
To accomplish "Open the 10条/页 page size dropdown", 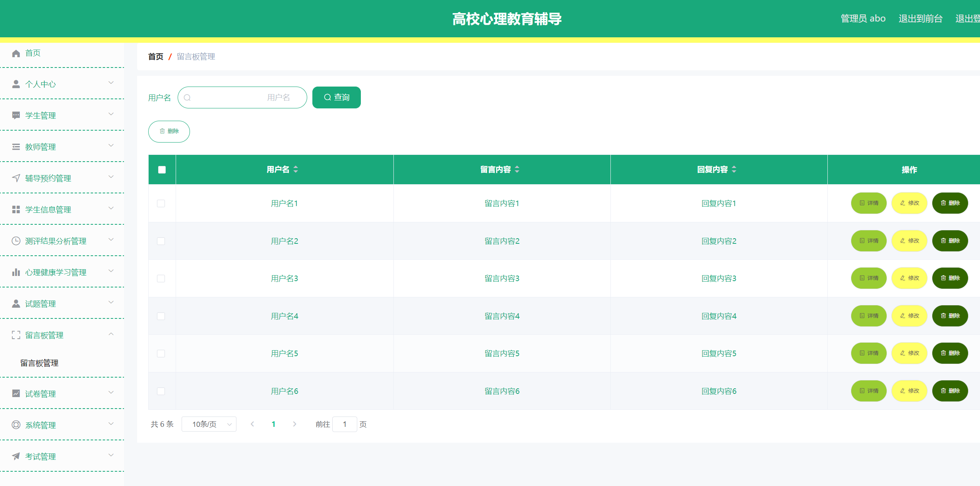I will pos(209,424).
